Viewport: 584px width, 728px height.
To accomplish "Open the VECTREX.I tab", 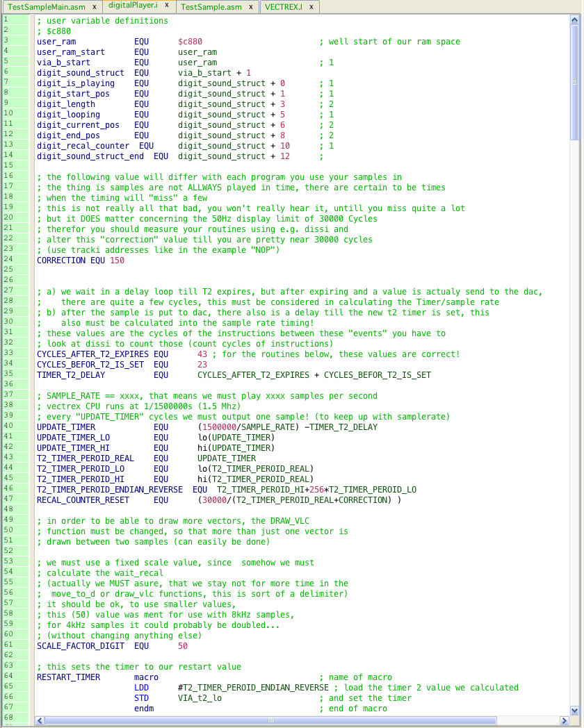I will tap(284, 7).
